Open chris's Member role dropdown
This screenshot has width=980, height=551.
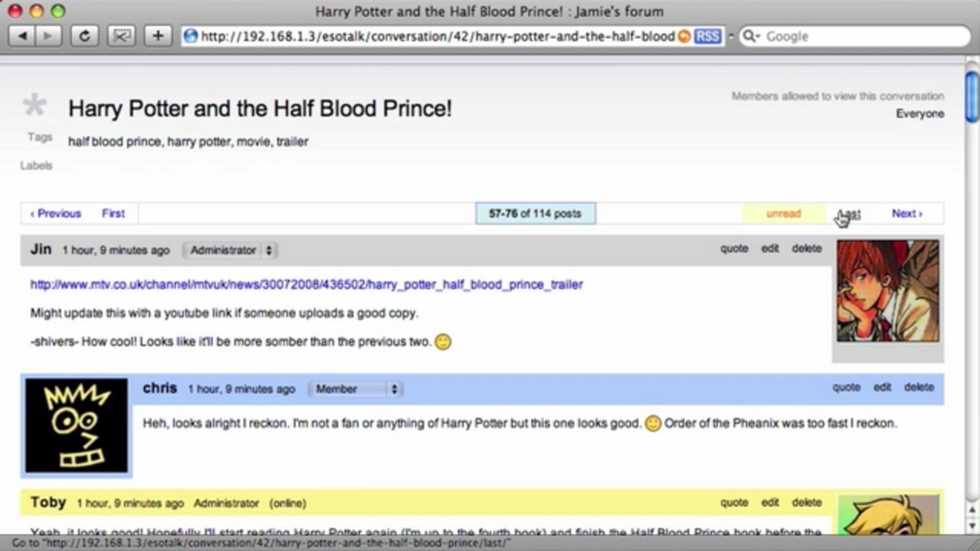tap(356, 389)
